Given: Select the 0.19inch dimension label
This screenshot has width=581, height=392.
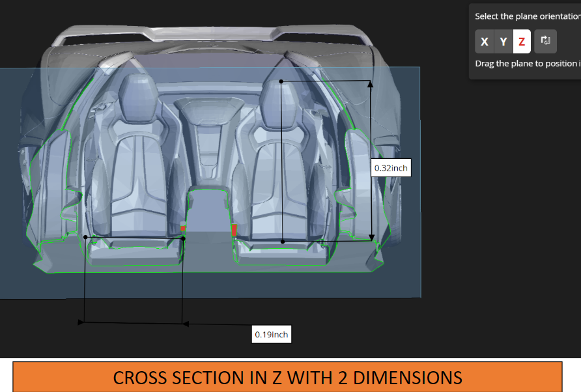Looking at the screenshot, I should pos(272,334).
